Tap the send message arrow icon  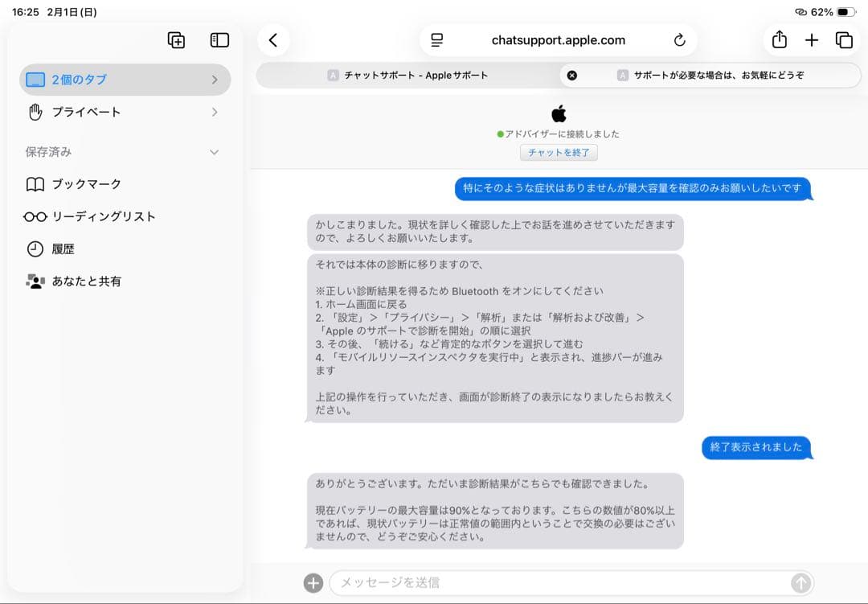coord(801,581)
